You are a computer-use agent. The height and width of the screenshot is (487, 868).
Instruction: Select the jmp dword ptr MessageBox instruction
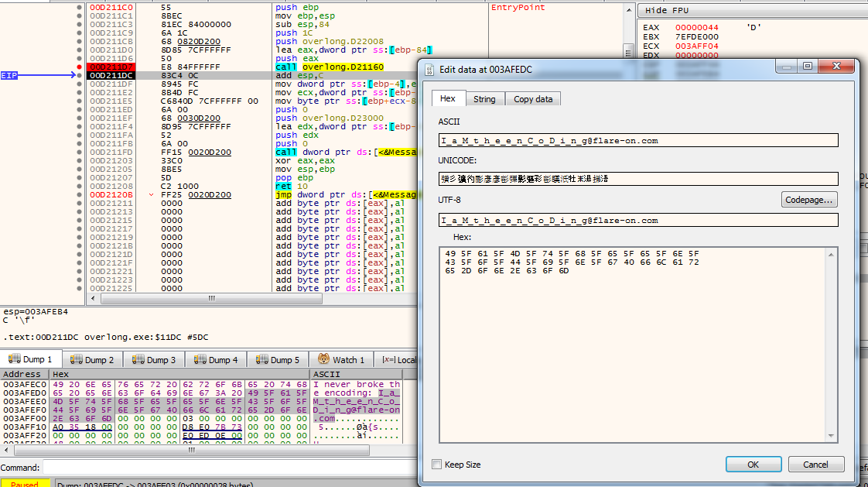(346, 195)
